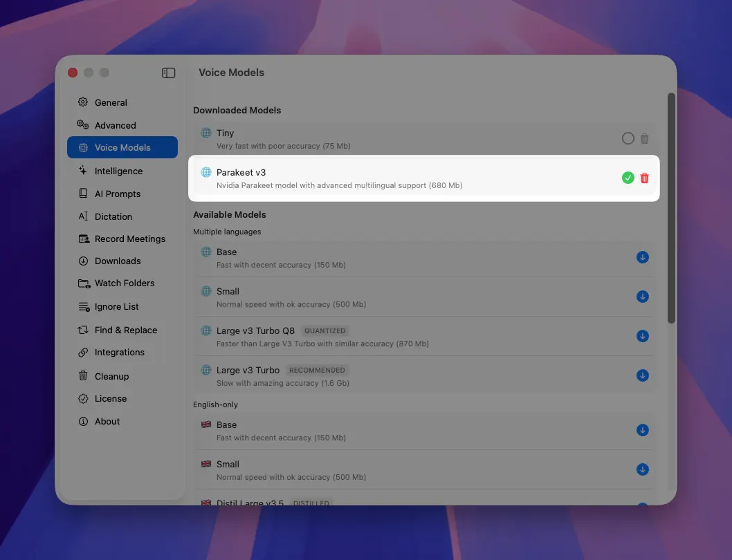Image resolution: width=732 pixels, height=560 pixels.
Task: Click 'Very fast with poor accuracy (75 Mb)'
Action: coord(284,146)
